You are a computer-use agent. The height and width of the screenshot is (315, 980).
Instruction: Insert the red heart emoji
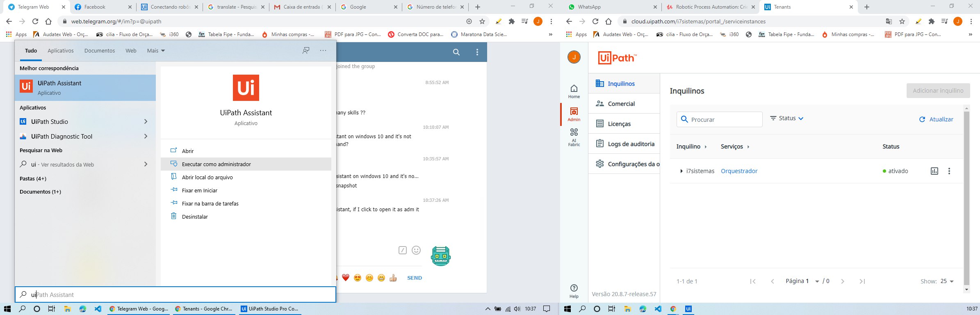(346, 278)
